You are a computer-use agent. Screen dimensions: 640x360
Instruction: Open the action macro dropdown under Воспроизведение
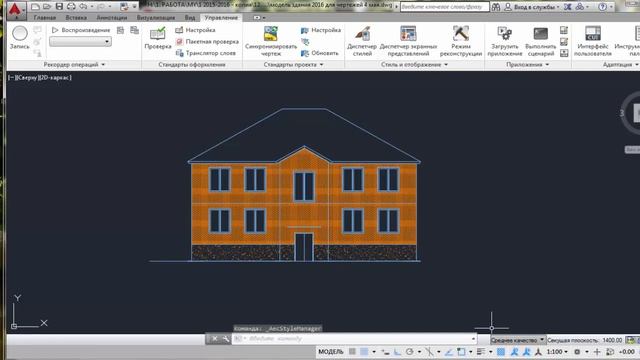[80, 42]
